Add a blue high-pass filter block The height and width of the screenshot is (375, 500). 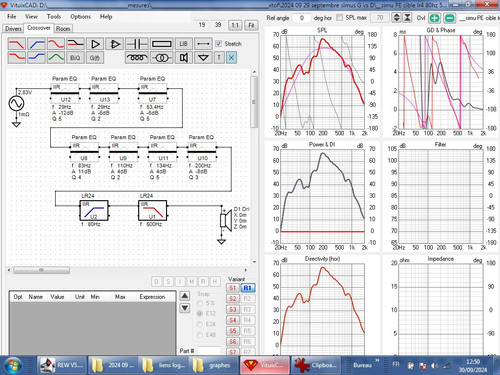(36, 44)
